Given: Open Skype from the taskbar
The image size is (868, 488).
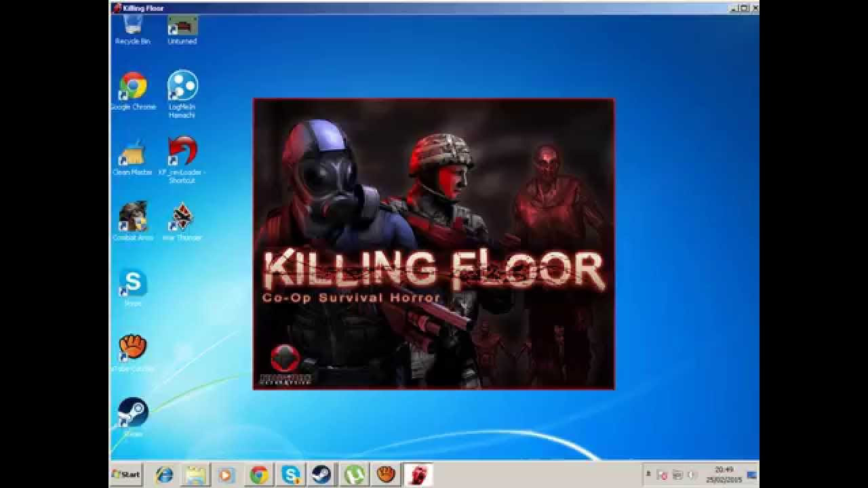Looking at the screenshot, I should click(291, 474).
